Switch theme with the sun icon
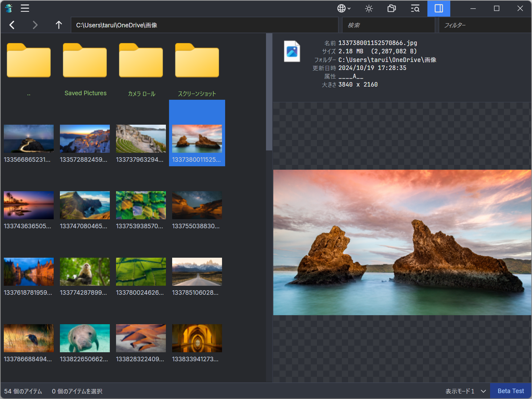532x399 pixels. 369,8
